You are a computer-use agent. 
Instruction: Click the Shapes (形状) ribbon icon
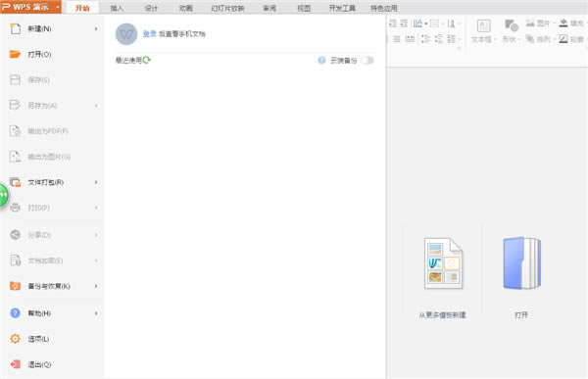coord(512,25)
